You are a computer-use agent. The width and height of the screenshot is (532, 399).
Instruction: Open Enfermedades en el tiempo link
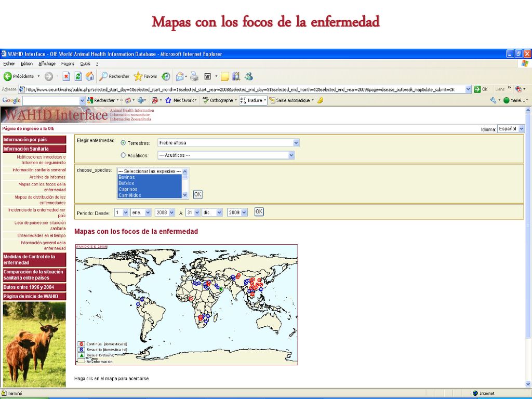[42, 235]
